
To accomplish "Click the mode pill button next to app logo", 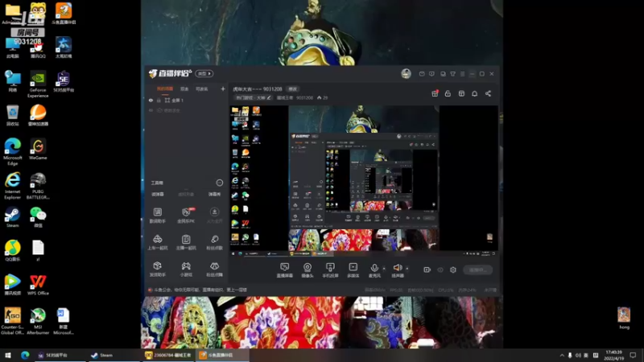I will [x=204, y=73].
